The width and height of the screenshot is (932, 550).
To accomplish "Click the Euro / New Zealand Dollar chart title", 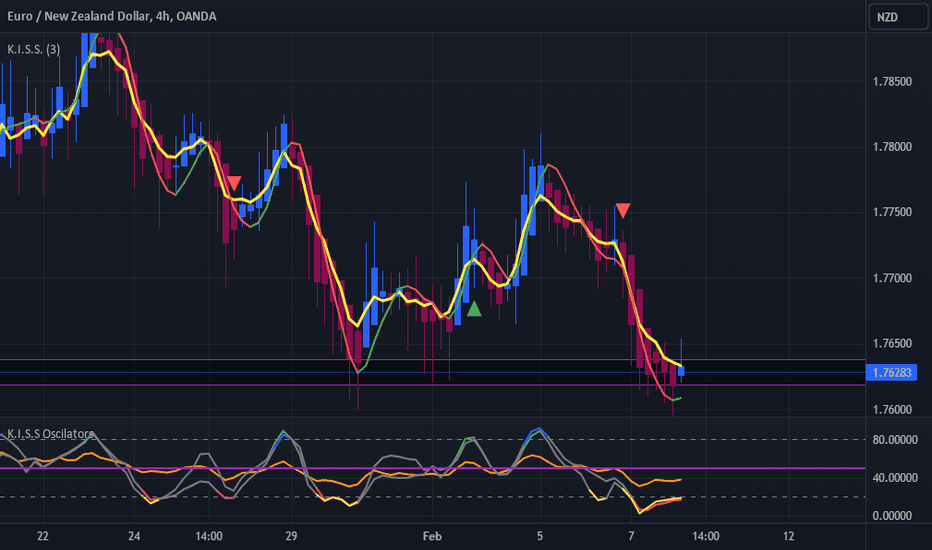I will (111, 16).
